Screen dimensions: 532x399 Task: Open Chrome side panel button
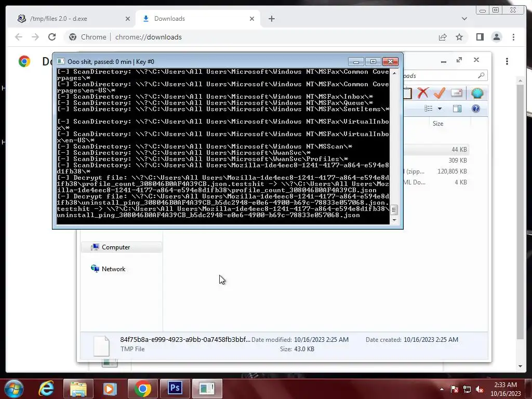click(480, 37)
